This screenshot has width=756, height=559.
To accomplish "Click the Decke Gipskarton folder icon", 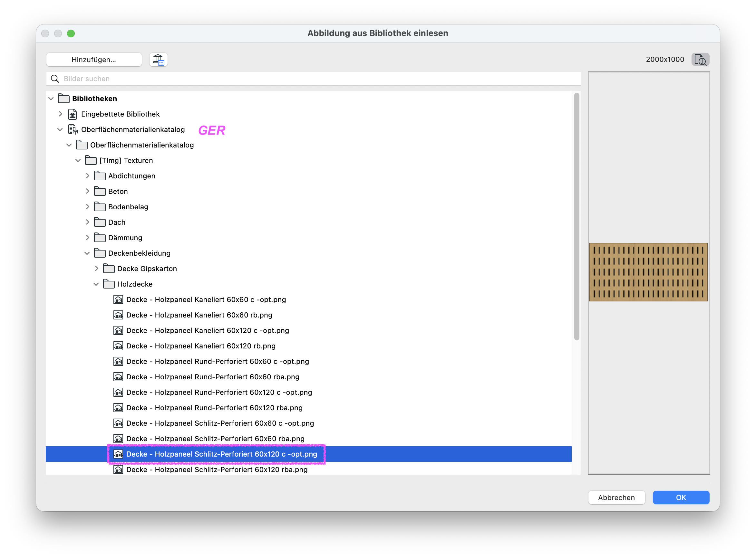I will coord(109,269).
